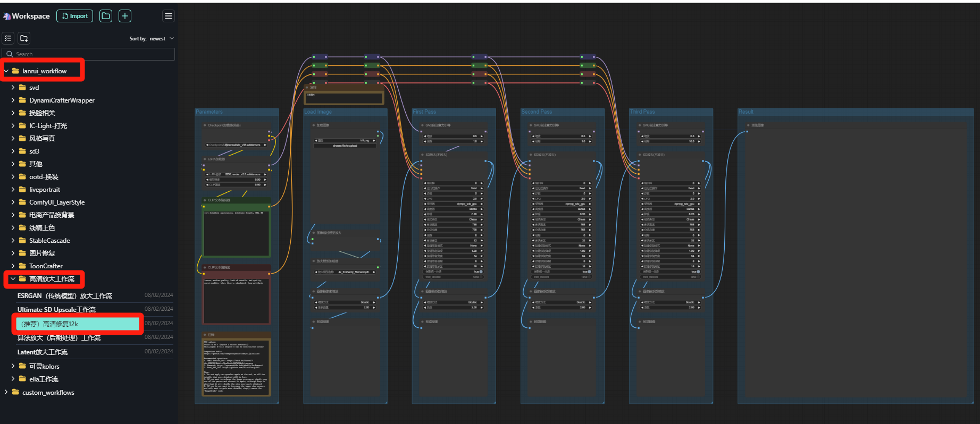Click the collapse dot on the red CLIP text node
The image size is (980, 424).
coord(205,268)
